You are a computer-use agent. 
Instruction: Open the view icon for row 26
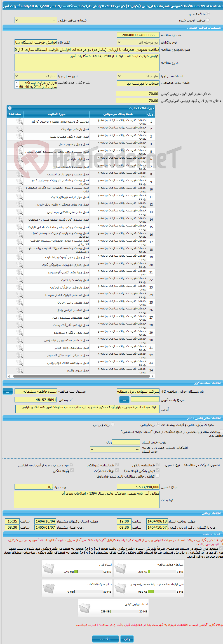coord(20,310)
